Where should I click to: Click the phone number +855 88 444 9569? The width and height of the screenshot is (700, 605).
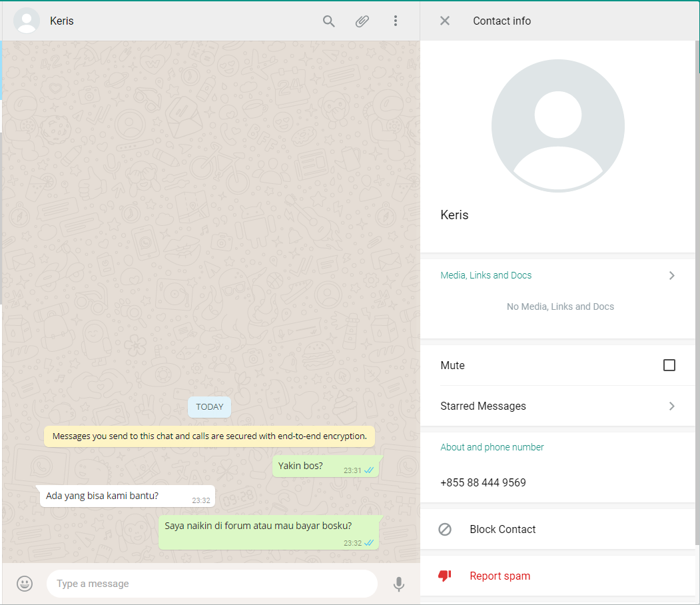pos(484,482)
